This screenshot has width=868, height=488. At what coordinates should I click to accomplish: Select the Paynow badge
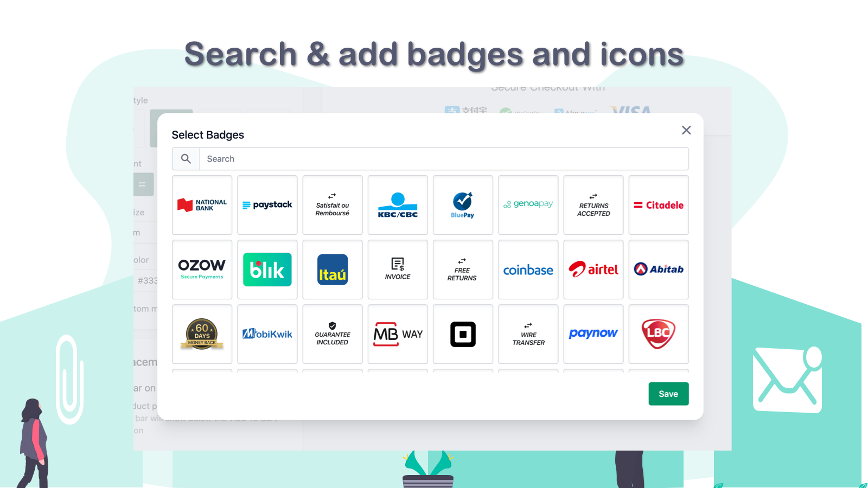point(593,334)
